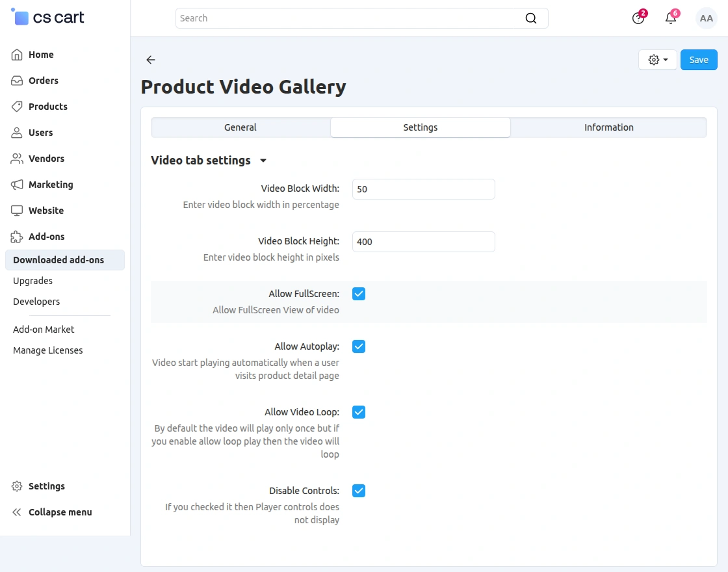
Task: Go back using the left arrow
Action: coord(150,59)
